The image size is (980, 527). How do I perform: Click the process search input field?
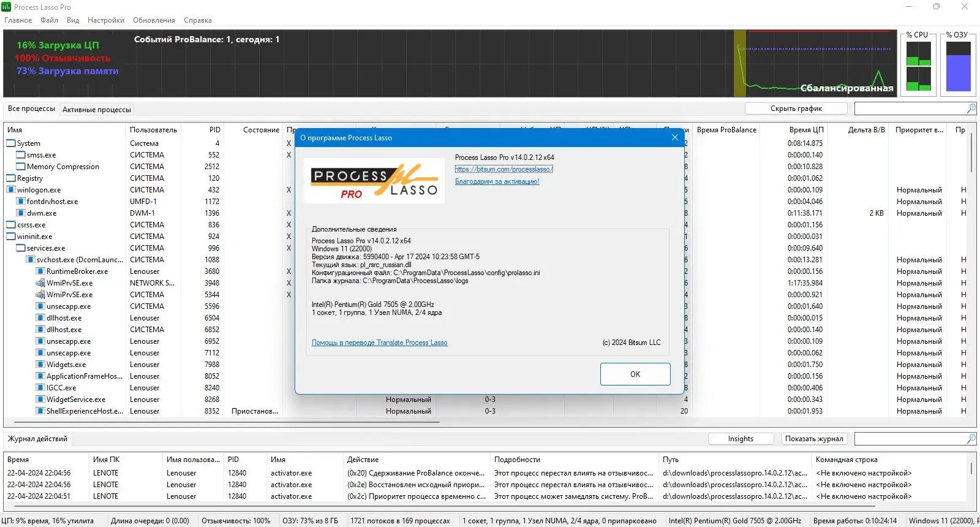tap(910, 108)
